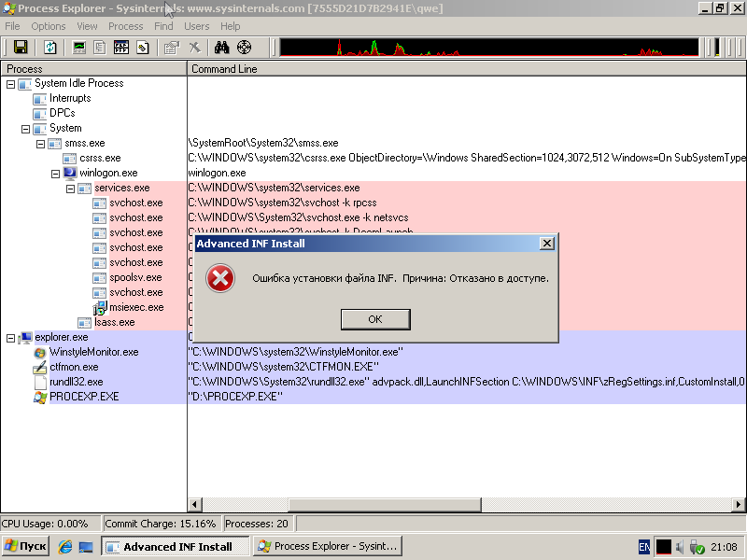Screen dimensions: 747x560
Task: Click the Properties toolbar icon
Action: click(171, 47)
